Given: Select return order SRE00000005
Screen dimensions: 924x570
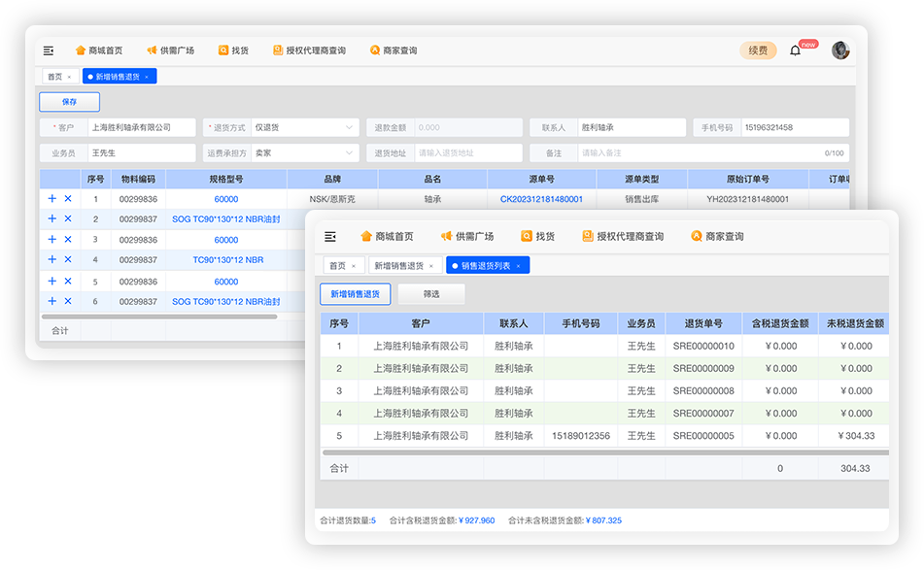Looking at the screenshot, I should [703, 436].
